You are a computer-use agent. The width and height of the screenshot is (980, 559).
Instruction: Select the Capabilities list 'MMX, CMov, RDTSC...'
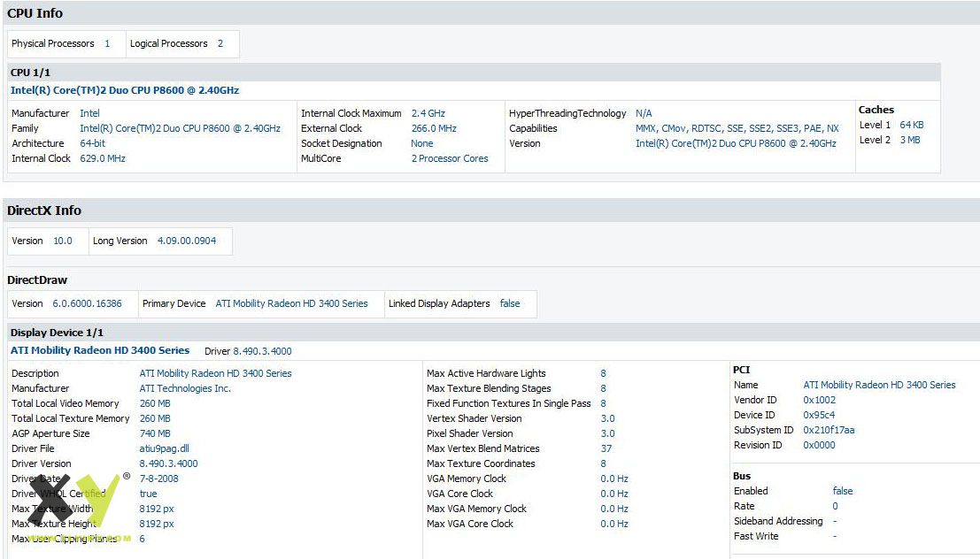pos(737,128)
